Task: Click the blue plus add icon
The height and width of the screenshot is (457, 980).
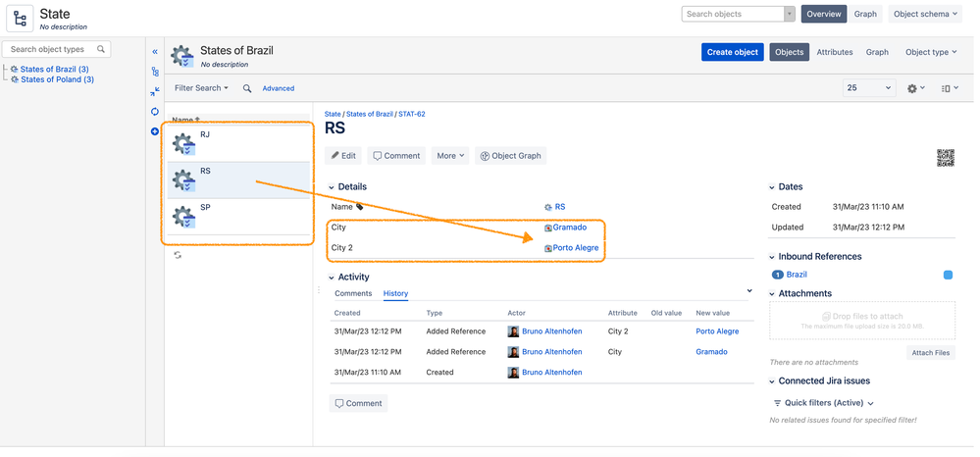Action: point(155,131)
